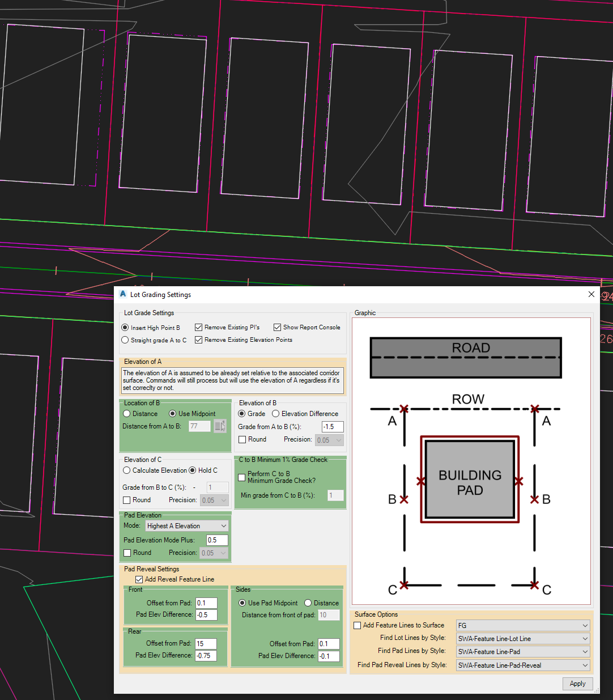Check Perform C to B Minimum Grade Check
The height and width of the screenshot is (700, 613).
tap(241, 477)
